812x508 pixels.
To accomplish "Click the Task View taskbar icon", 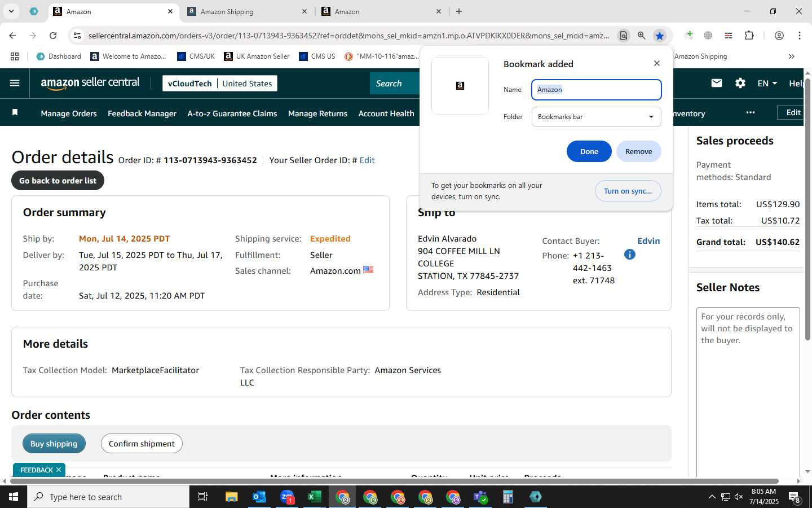I will (x=203, y=497).
